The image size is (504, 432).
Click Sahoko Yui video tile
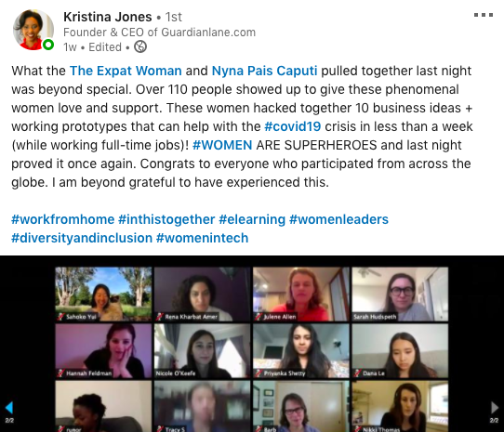(103, 294)
